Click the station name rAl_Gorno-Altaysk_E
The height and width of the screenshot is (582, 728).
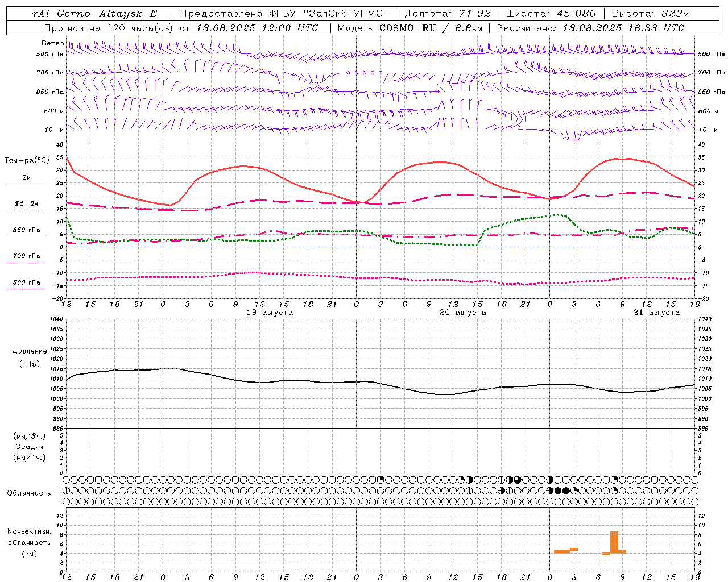click(95, 14)
